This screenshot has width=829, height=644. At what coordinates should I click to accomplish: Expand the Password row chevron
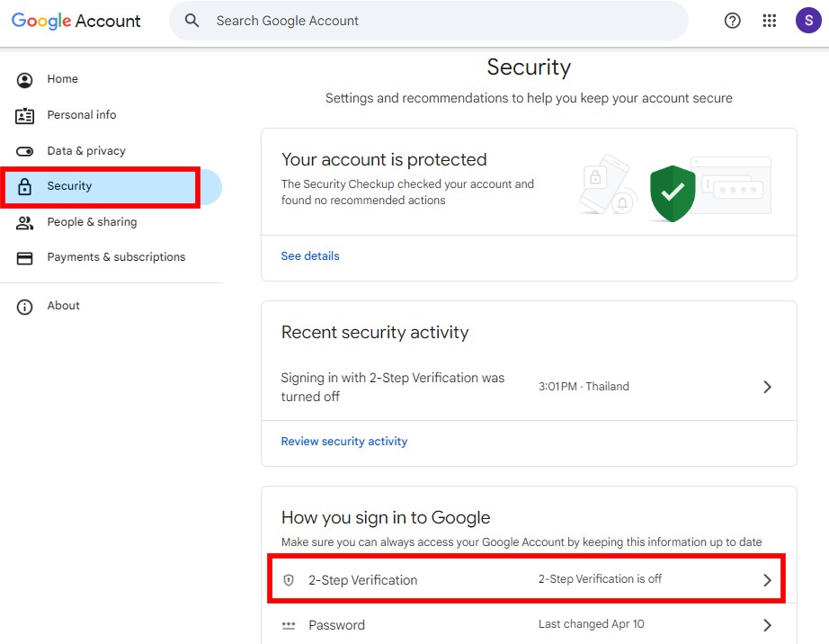coord(767,625)
